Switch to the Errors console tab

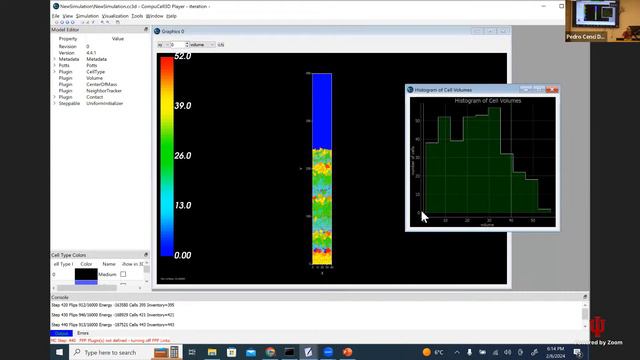tap(83, 333)
